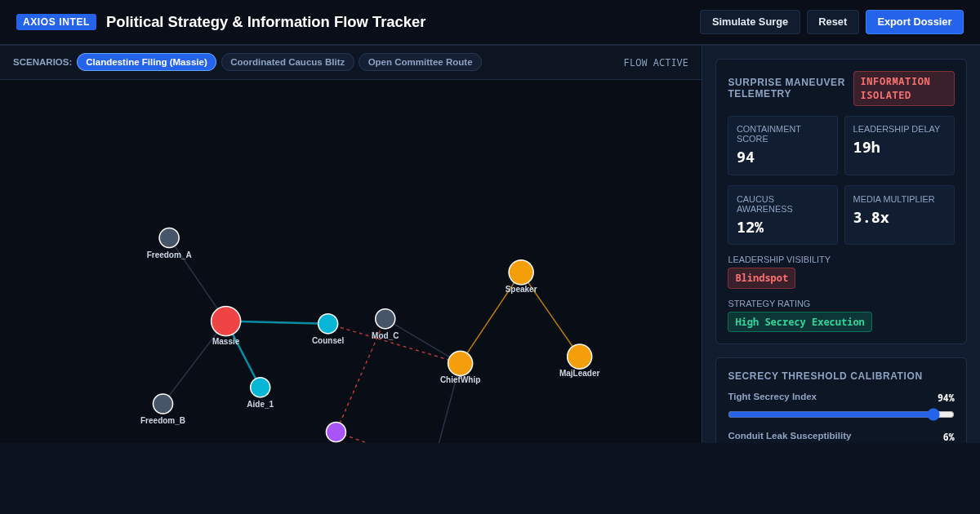Select the Counsel cyan node
Screen dimensions: 980x514
click(328, 324)
